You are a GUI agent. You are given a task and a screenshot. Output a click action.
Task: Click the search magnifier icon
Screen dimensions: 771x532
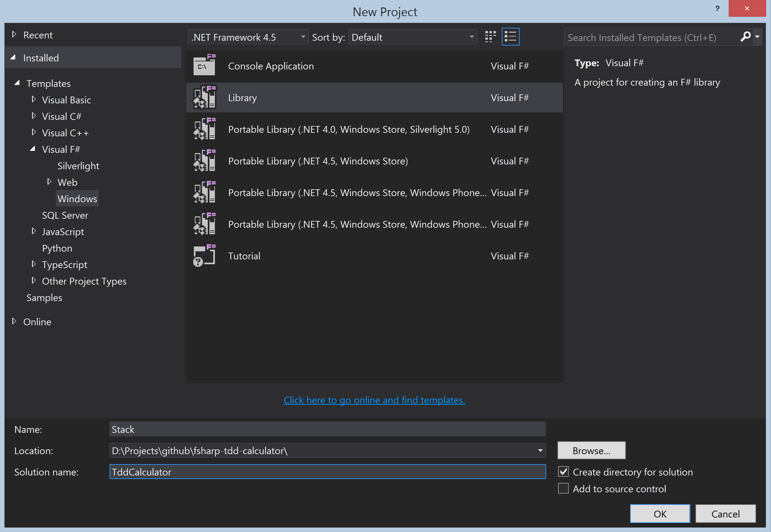click(x=745, y=37)
